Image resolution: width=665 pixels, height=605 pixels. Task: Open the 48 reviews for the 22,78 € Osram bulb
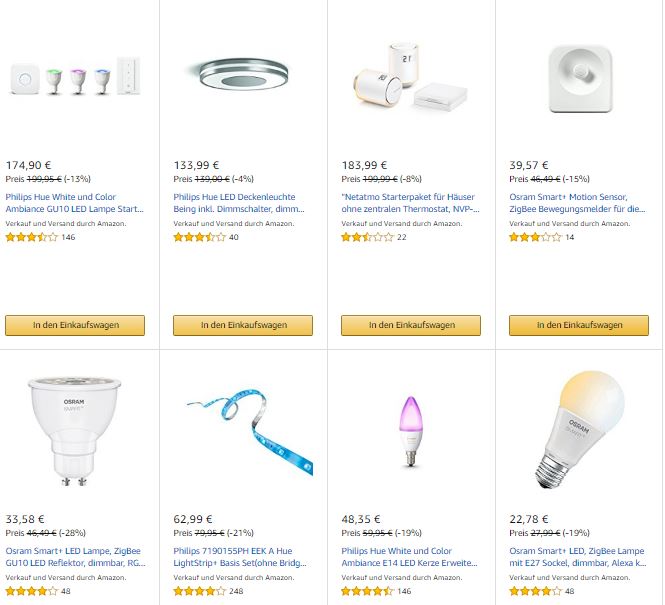[x=570, y=591]
